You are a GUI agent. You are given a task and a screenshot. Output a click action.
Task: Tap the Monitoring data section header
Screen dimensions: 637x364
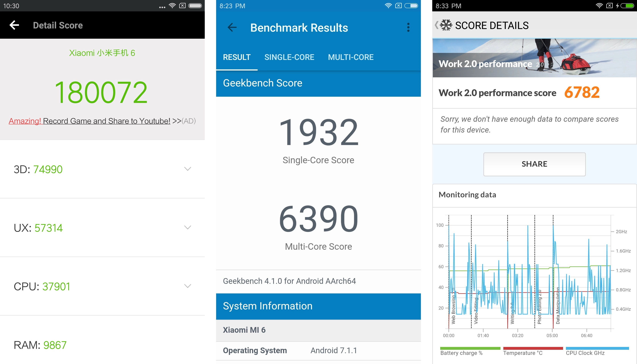(x=534, y=195)
